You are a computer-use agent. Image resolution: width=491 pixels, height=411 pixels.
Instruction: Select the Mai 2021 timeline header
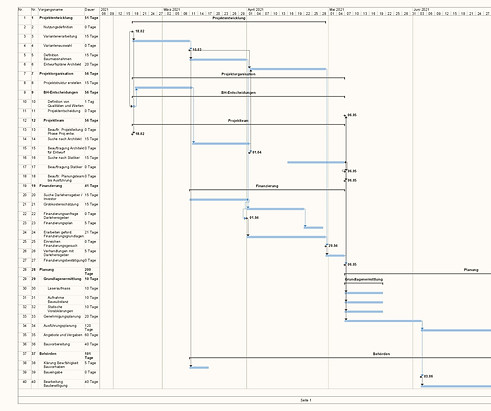click(x=337, y=10)
